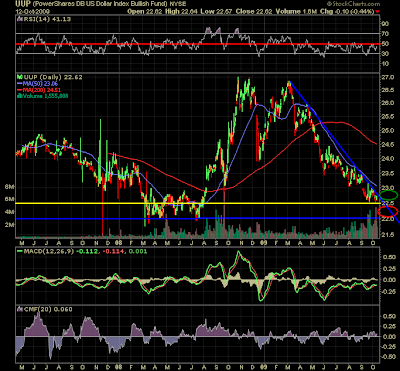Viewport: 400px width, 371px height.
Task: Click the 24.0 price axis label
Action: [x=387, y=159]
